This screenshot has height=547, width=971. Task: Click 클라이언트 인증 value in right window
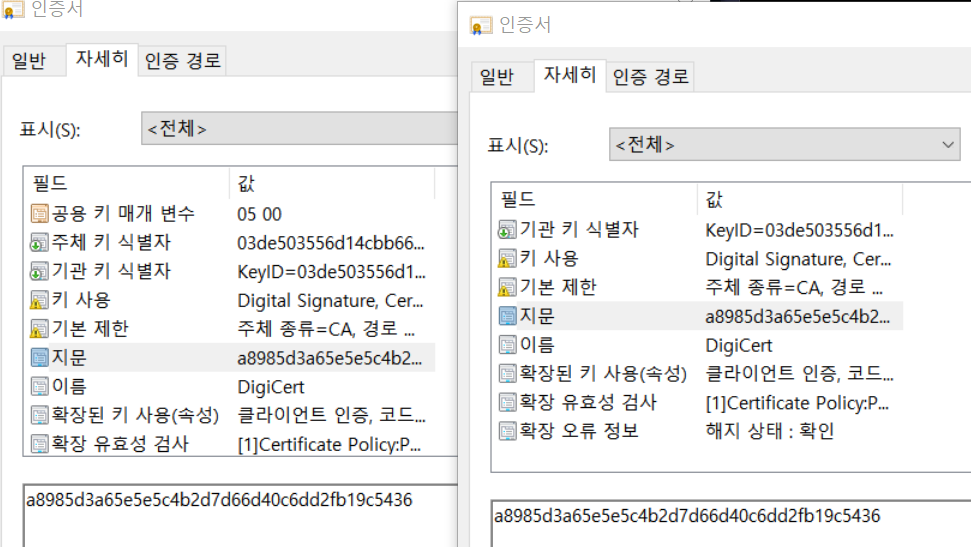coord(799,374)
